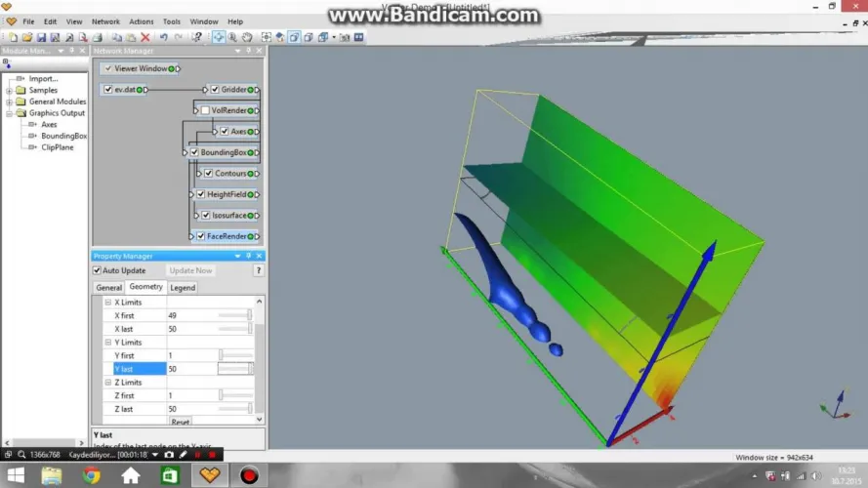The height and width of the screenshot is (488, 868).
Task: Select the Pan hand tool
Action: click(247, 37)
